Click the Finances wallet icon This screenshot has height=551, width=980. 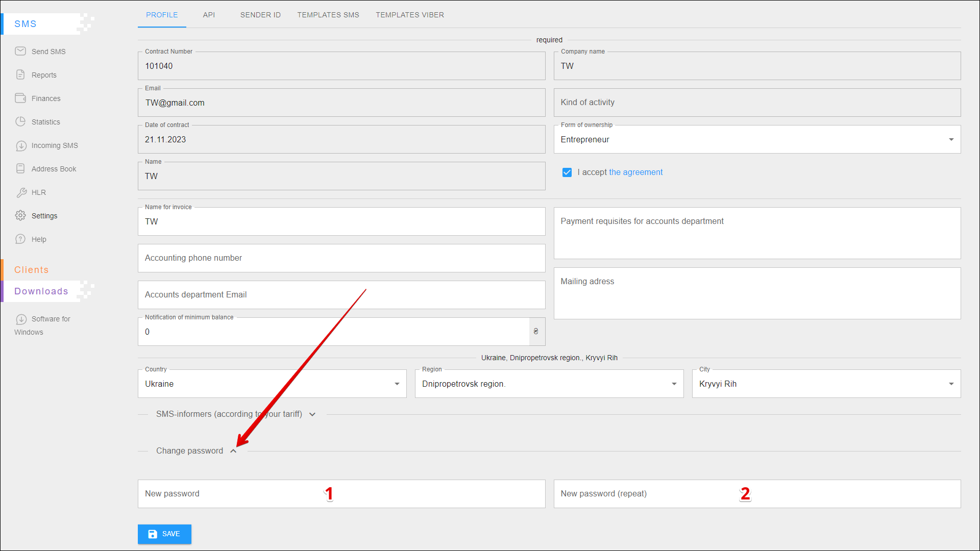20,98
